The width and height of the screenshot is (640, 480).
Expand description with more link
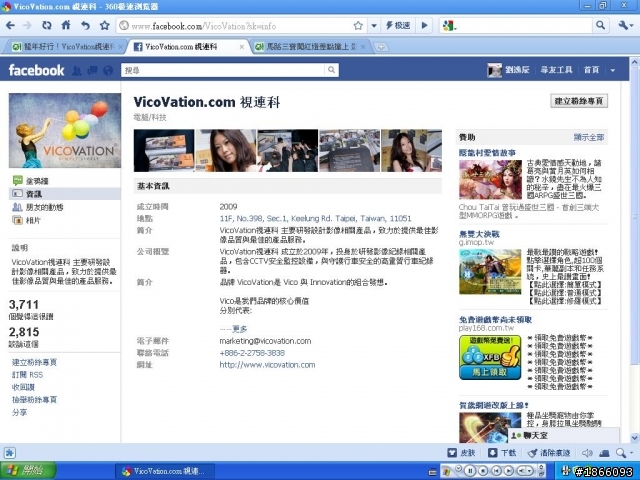[239, 329]
